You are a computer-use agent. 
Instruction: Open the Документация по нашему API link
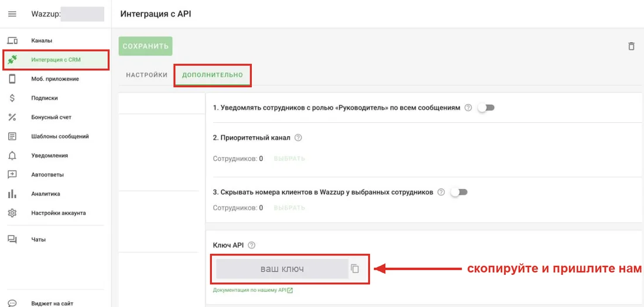pyautogui.click(x=253, y=290)
